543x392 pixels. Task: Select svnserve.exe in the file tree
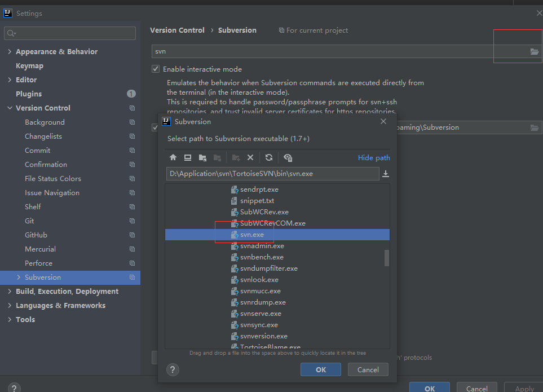(277, 314)
